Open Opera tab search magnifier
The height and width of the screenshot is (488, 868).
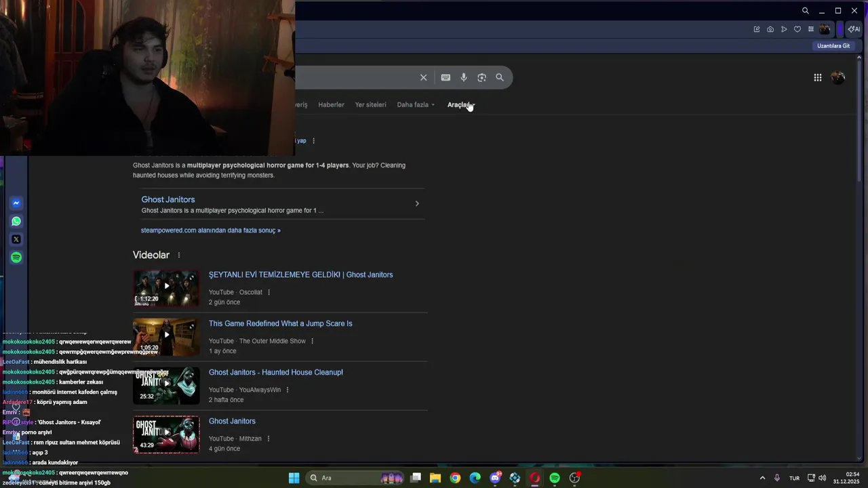tap(805, 11)
